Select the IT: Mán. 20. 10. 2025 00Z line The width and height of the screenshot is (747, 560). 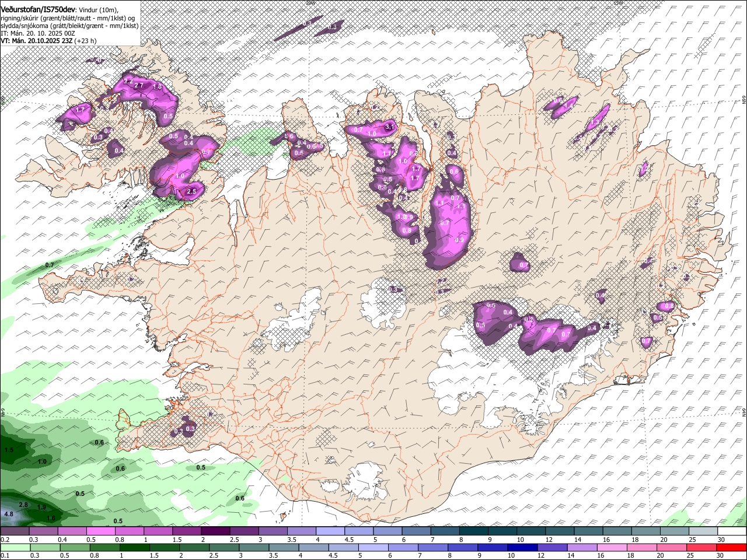pyautogui.click(x=38, y=33)
